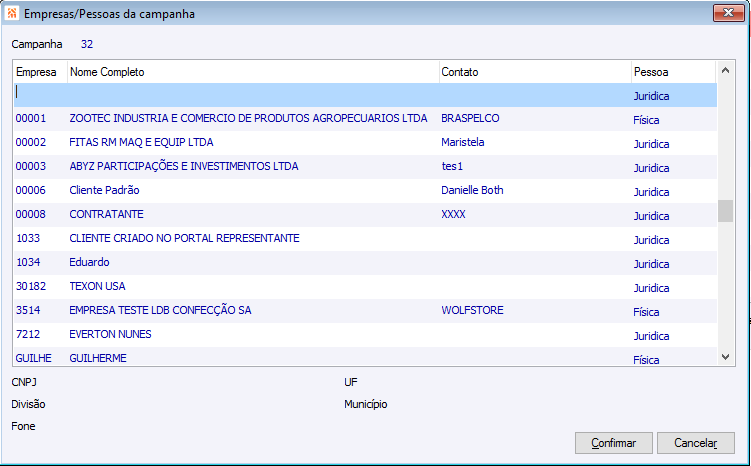This screenshot has height=466, width=751.
Task: Click Física in the EMPRESA TESTE LDB row
Action: [646, 312]
